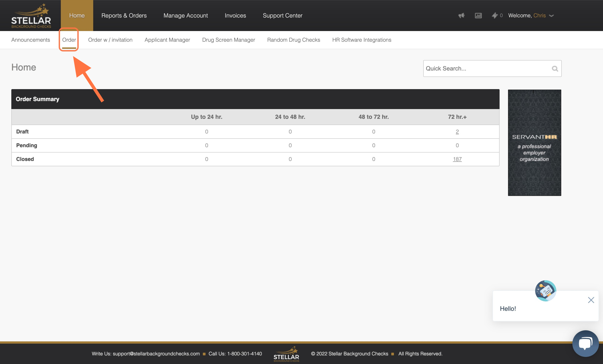Click the 72 hr.+ column header
The height and width of the screenshot is (364, 603).
(x=457, y=117)
